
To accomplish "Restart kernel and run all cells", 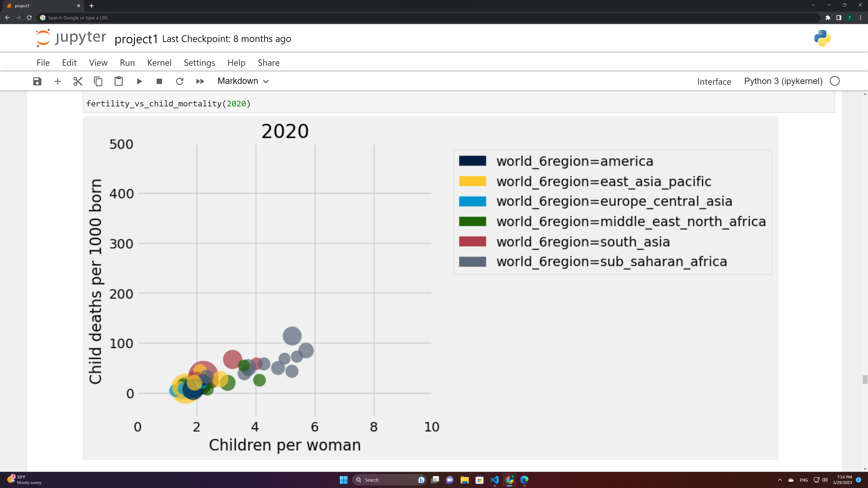I will tap(200, 81).
